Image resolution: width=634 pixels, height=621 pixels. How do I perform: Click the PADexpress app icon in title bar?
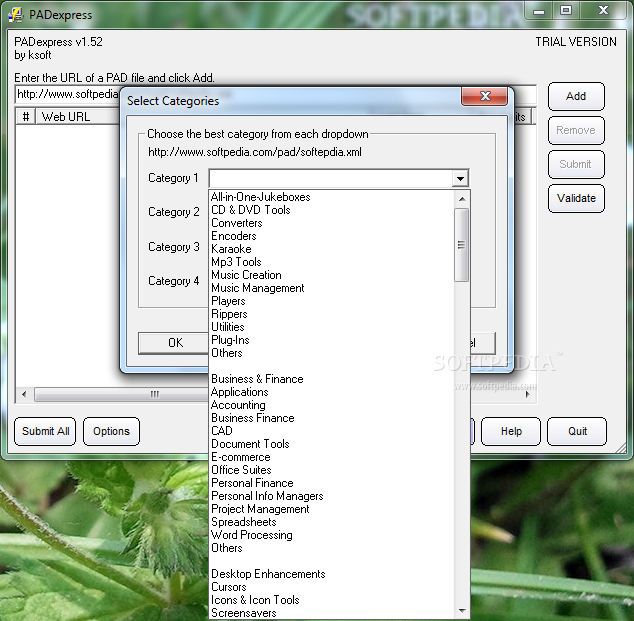click(16, 15)
